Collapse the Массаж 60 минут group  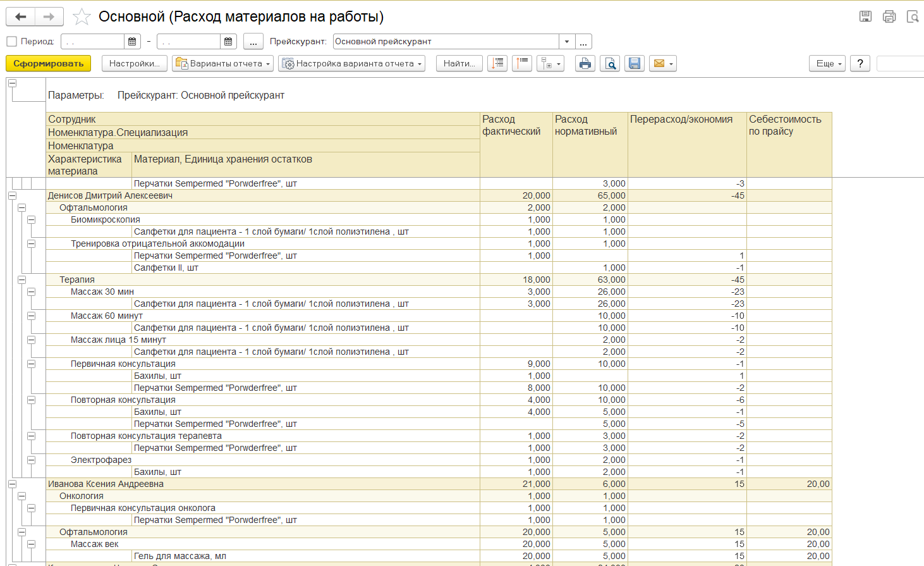click(x=31, y=316)
